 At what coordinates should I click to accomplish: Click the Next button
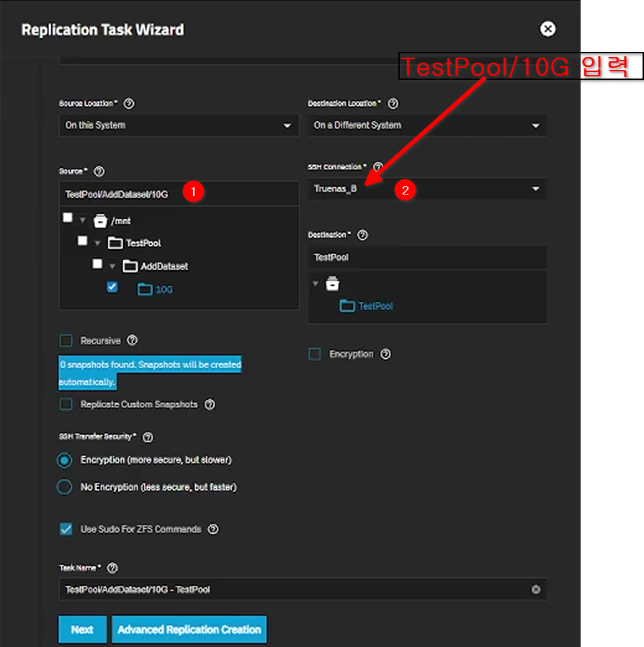(82, 629)
